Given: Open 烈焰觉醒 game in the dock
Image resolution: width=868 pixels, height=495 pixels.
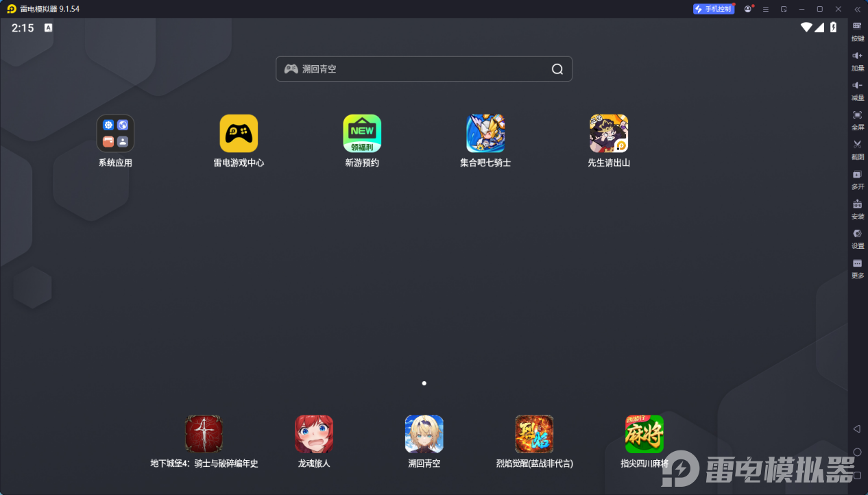Looking at the screenshot, I should (x=534, y=434).
